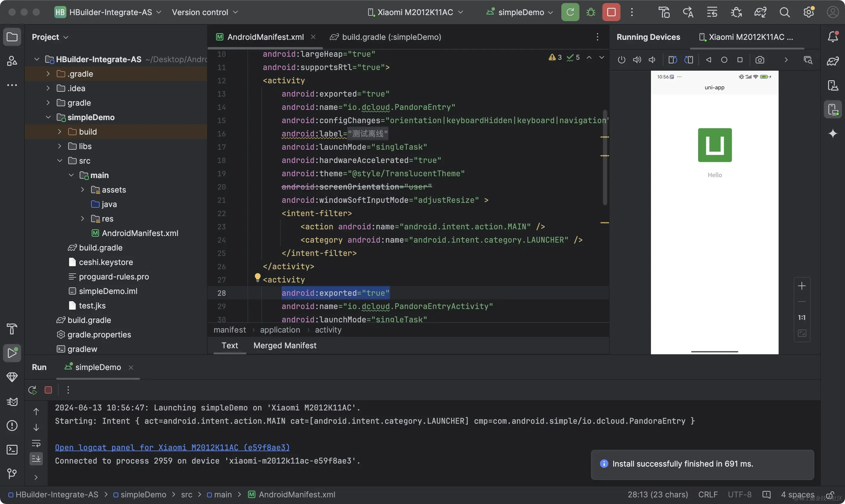Expand the res folder

tap(82, 219)
